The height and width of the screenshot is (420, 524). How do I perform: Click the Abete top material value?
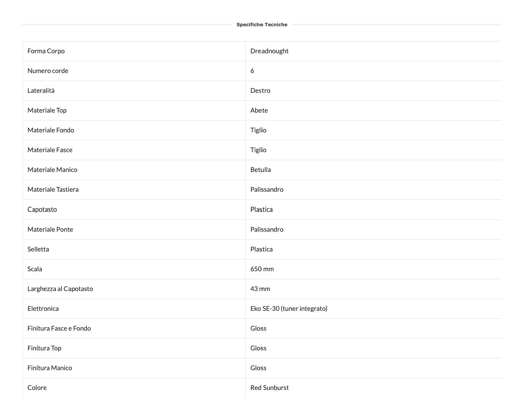(259, 110)
